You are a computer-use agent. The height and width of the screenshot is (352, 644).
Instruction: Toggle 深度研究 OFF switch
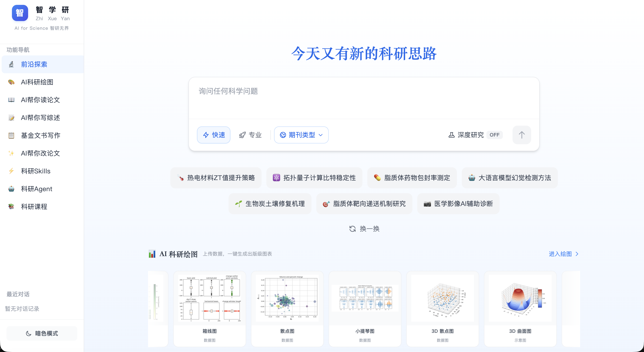coord(494,135)
